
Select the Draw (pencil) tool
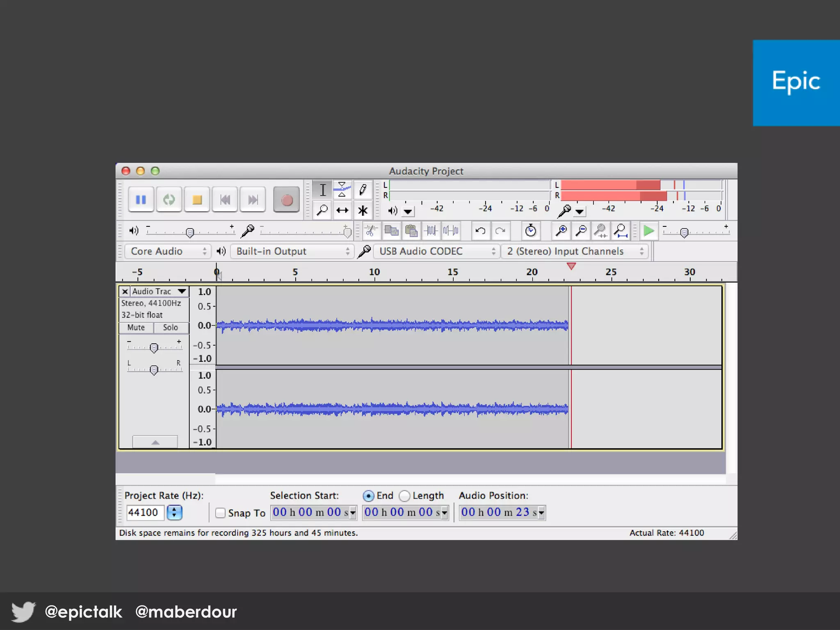363,190
